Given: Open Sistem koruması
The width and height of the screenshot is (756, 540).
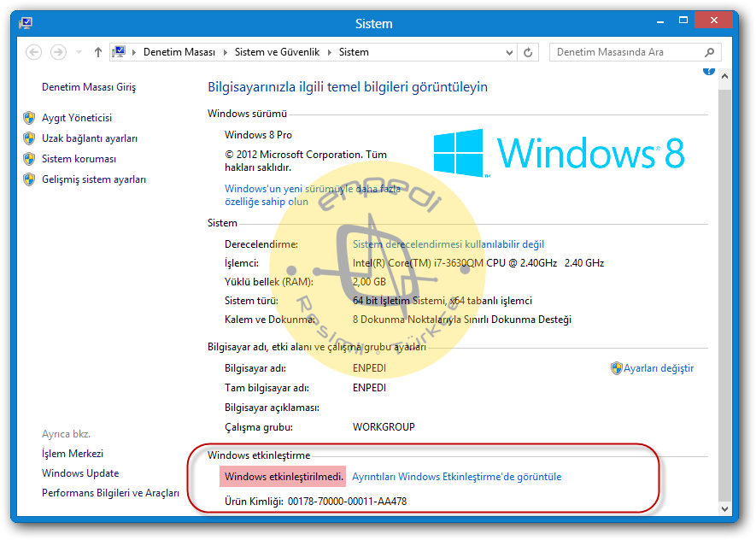Looking at the screenshot, I should [x=79, y=159].
